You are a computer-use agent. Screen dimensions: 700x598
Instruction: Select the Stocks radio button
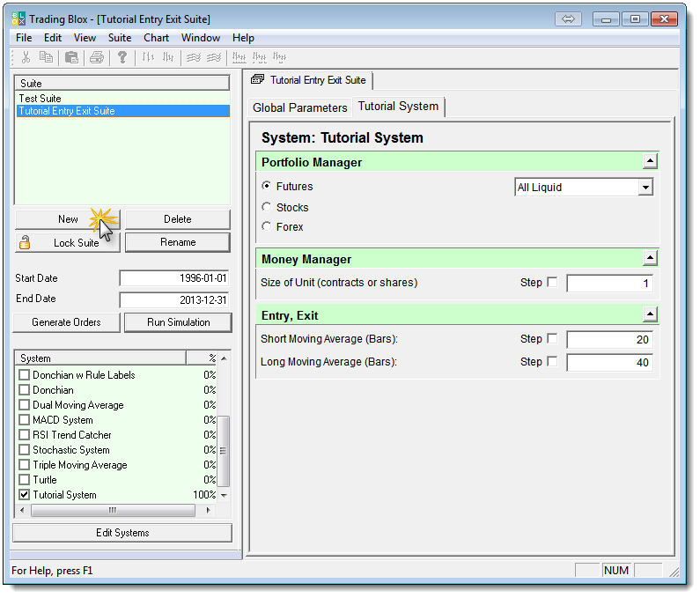pyautogui.click(x=267, y=207)
